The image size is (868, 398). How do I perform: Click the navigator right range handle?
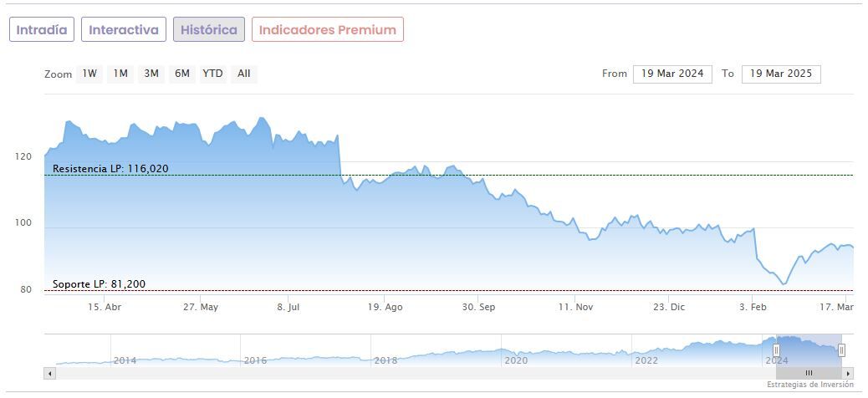coord(841,350)
